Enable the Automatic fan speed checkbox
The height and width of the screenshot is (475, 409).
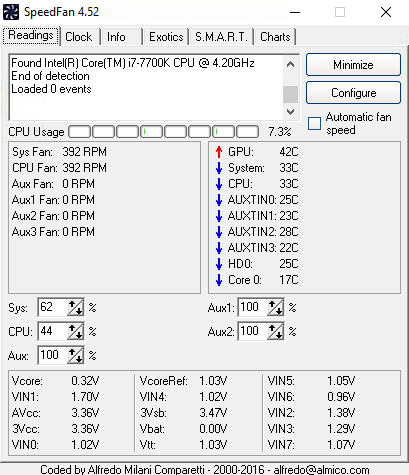pyautogui.click(x=314, y=123)
